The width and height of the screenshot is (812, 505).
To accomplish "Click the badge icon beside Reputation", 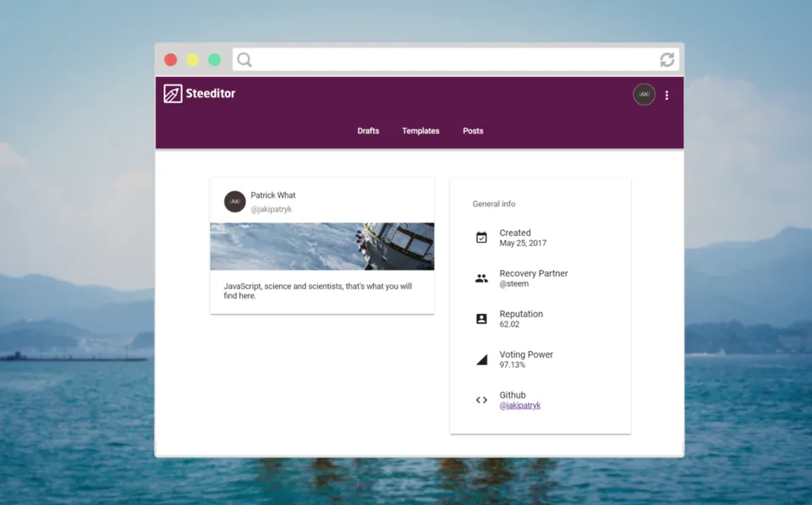I will click(481, 319).
